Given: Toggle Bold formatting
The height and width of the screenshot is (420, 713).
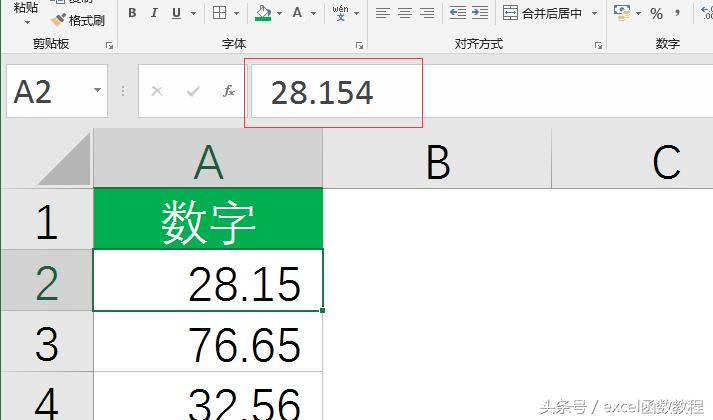Looking at the screenshot, I should click(x=132, y=13).
